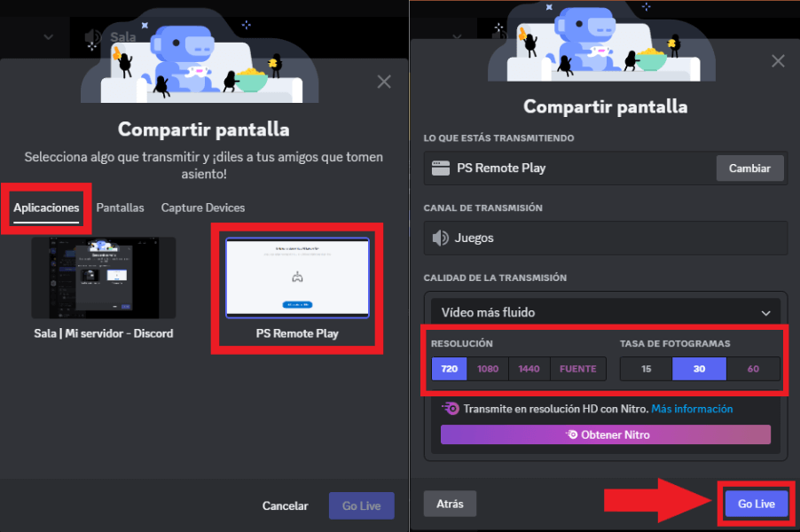The image size is (800, 532).
Task: Close the left Compartir pantalla dialog
Action: tap(384, 82)
